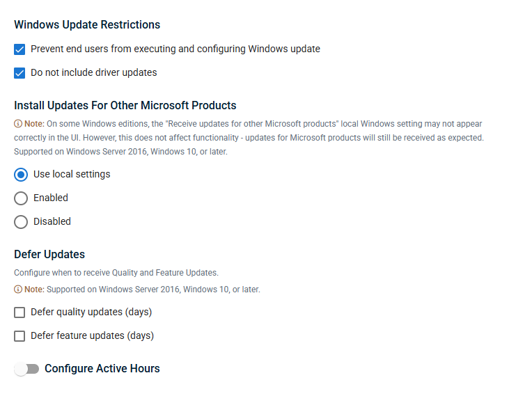Click the "Prevent end users from executing" label text
The height and width of the screenshot is (396, 532).
175,49
